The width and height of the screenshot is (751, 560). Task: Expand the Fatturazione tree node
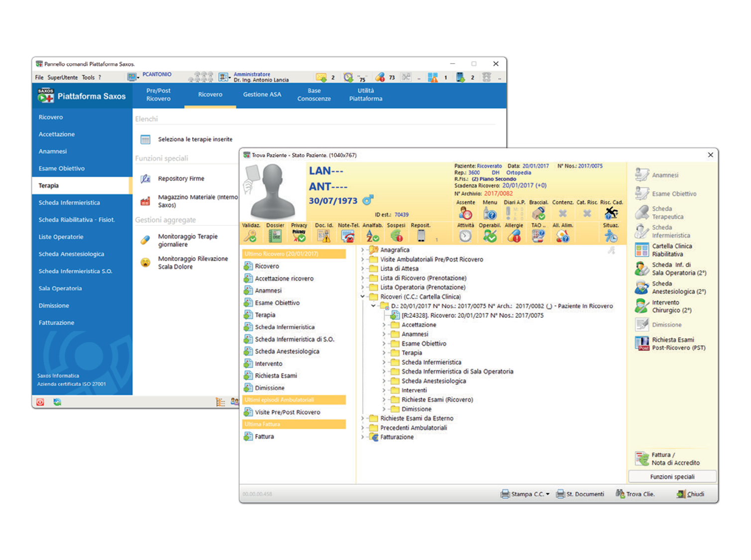tap(362, 437)
